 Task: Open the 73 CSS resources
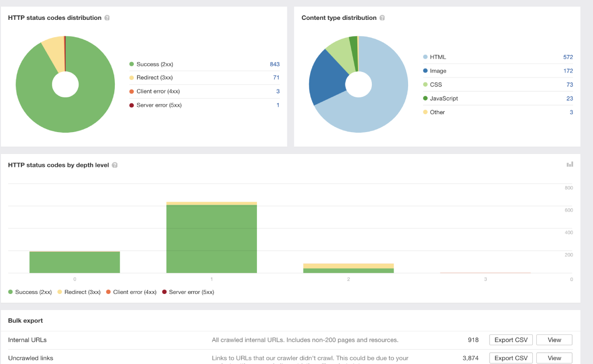pos(570,85)
